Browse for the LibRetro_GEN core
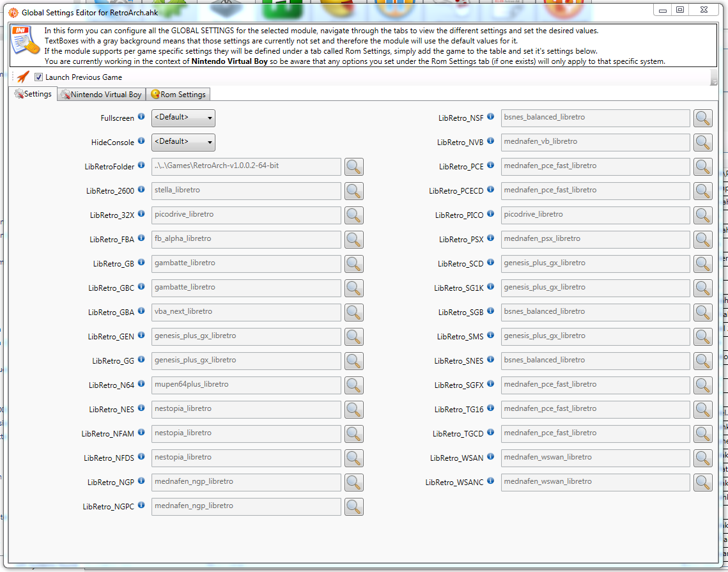 (354, 337)
